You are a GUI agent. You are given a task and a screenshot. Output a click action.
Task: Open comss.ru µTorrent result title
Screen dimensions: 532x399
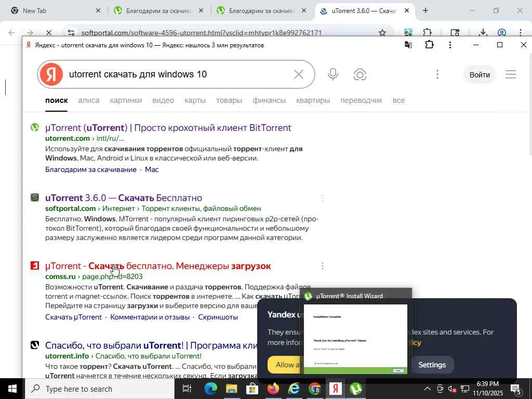[158, 266]
